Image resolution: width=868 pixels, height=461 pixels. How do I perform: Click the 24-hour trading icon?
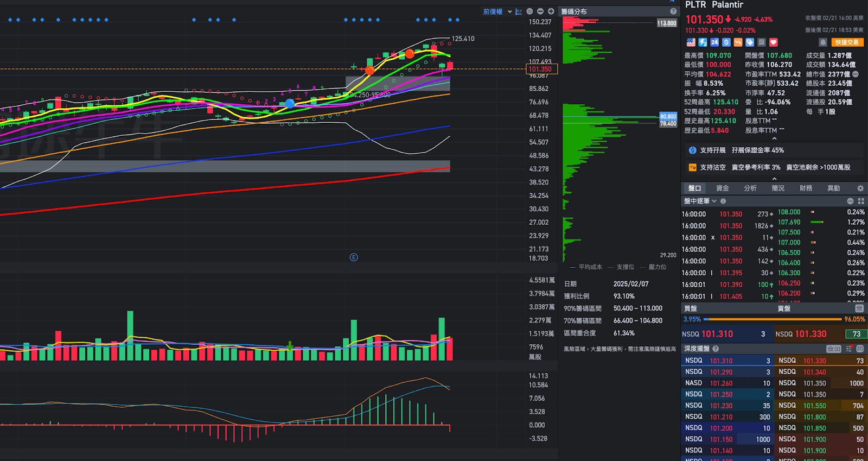coord(714,42)
